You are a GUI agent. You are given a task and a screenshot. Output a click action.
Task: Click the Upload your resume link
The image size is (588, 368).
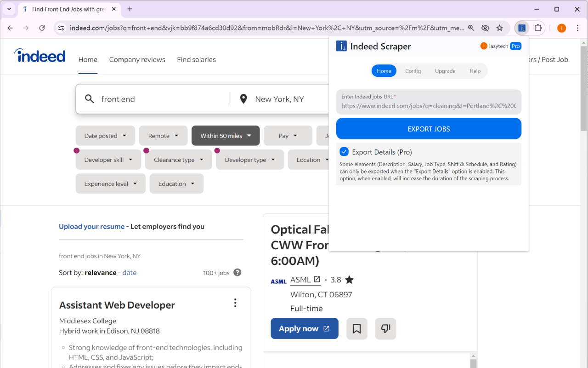click(x=91, y=226)
